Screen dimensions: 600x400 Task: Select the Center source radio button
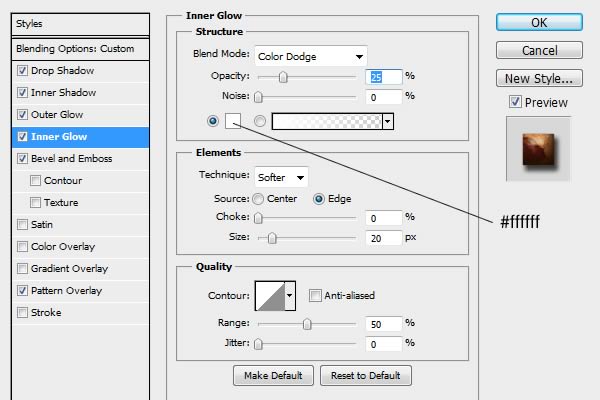(x=258, y=199)
